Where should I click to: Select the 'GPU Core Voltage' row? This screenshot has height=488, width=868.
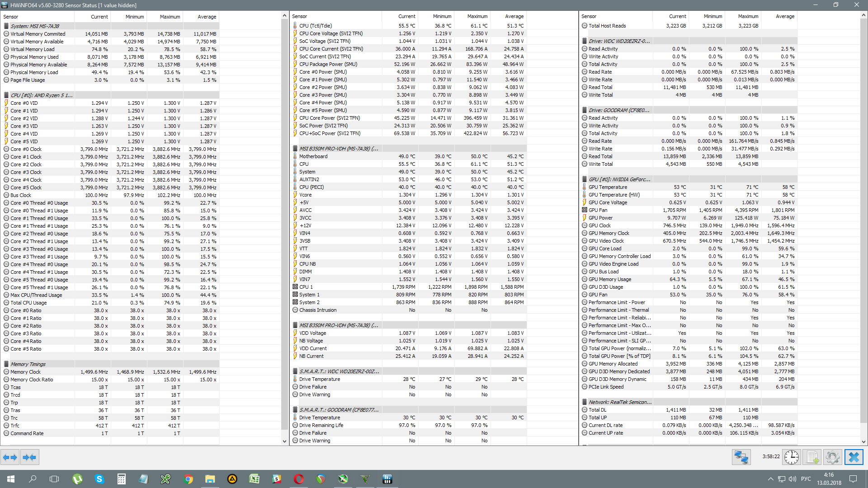click(689, 202)
